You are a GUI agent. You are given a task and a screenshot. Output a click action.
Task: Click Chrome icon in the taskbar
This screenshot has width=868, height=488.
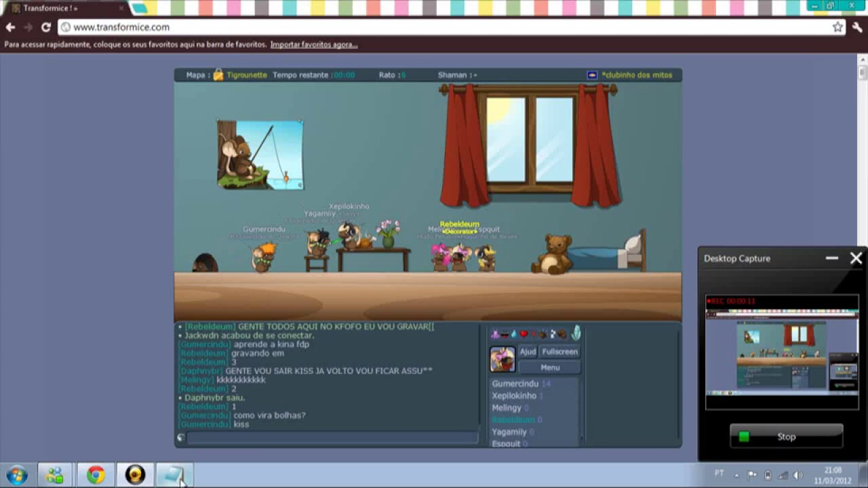[x=95, y=474]
